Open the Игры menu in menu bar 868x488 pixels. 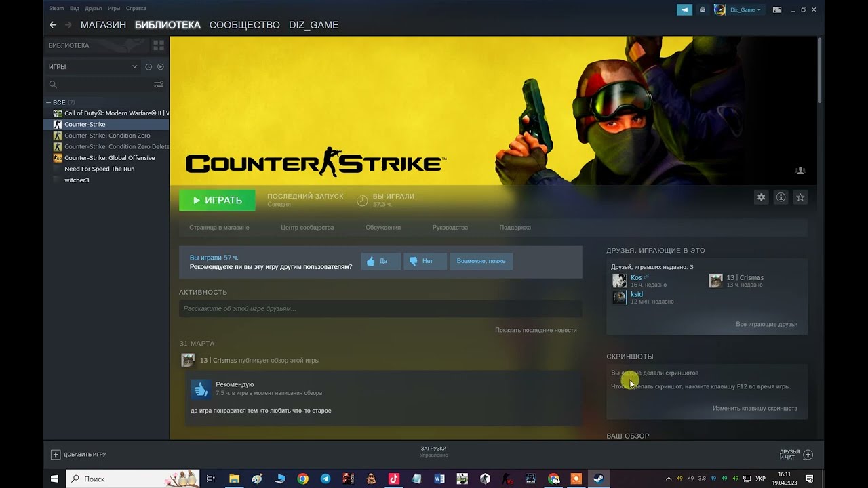click(114, 9)
